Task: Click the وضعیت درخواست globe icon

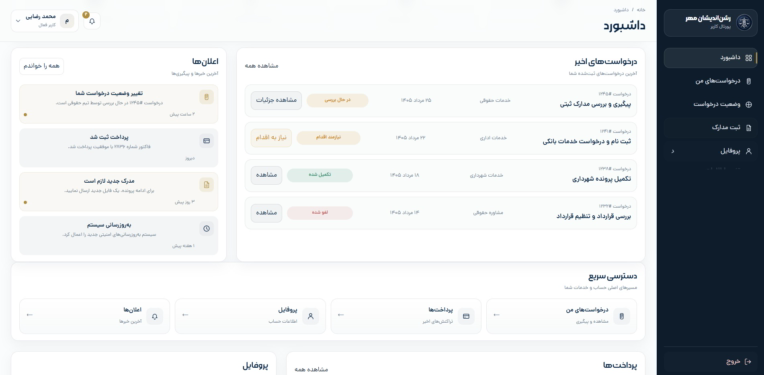Action: click(748, 105)
